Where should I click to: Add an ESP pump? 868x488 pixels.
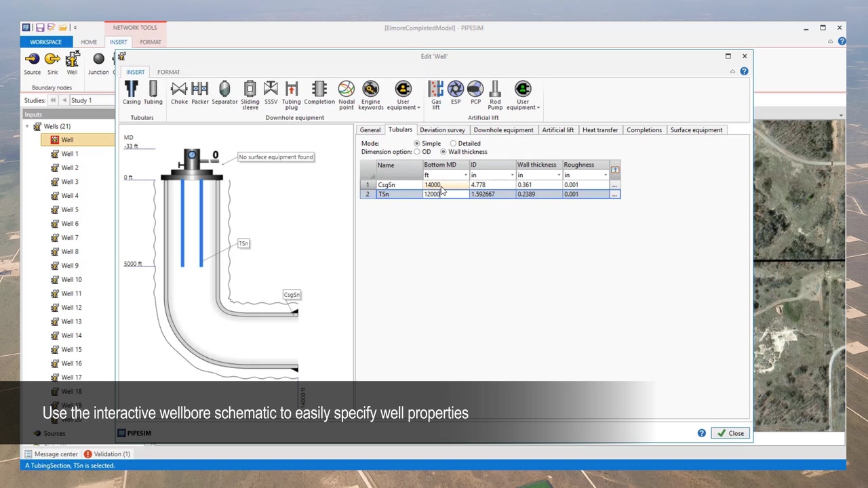coord(456,94)
